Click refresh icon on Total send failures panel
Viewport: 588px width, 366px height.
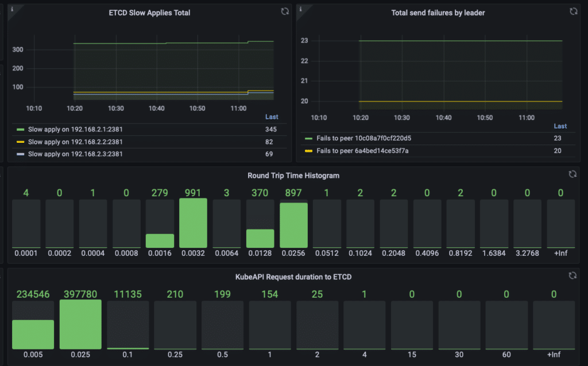[574, 11]
